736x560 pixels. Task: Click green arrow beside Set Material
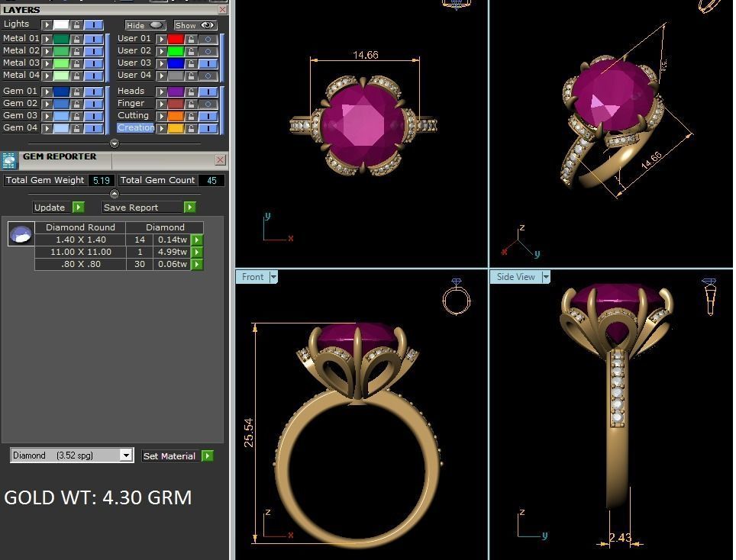(x=208, y=456)
